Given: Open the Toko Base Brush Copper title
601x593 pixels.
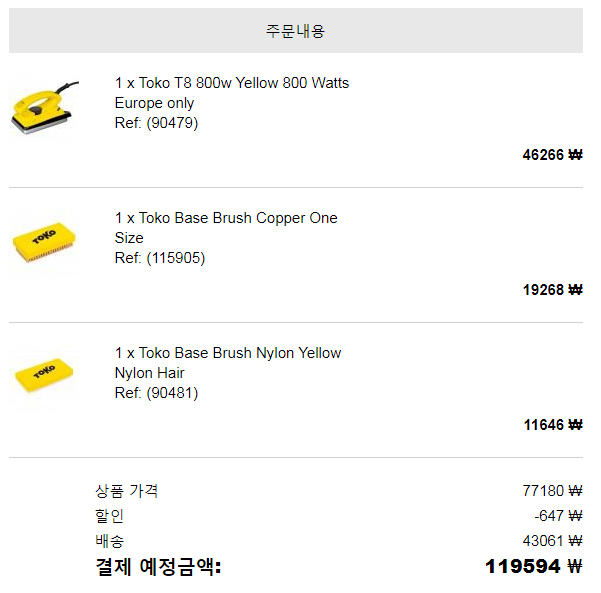Looking at the screenshot, I should pos(226,228).
